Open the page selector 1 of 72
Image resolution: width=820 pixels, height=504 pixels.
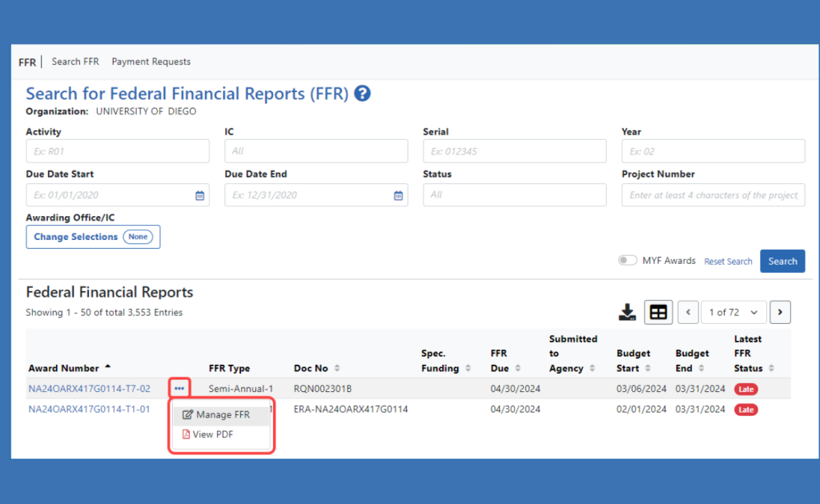click(x=734, y=312)
